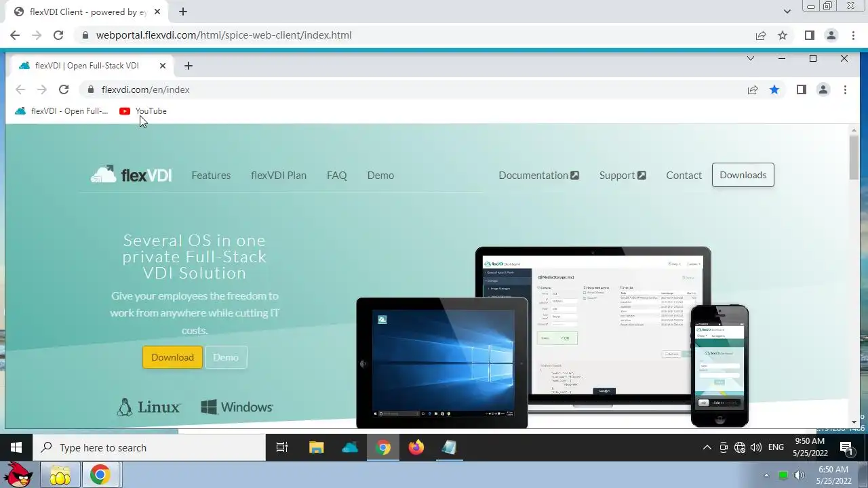Open the Features navigation item
868x488 pixels.
coord(211,175)
